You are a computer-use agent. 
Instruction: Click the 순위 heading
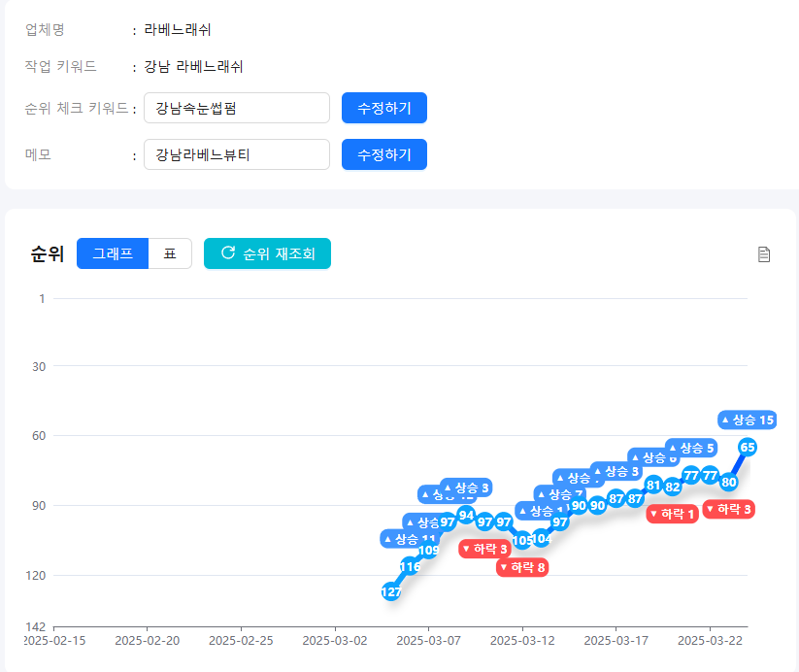[48, 253]
